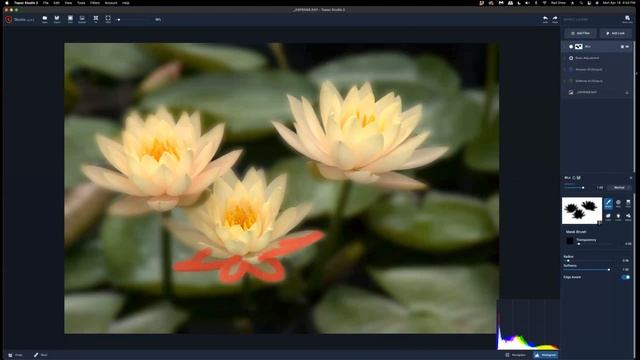Image resolution: width=640 pixels, height=360 pixels.
Task: Select the image layer at bottom of stack
Action: pos(598,92)
